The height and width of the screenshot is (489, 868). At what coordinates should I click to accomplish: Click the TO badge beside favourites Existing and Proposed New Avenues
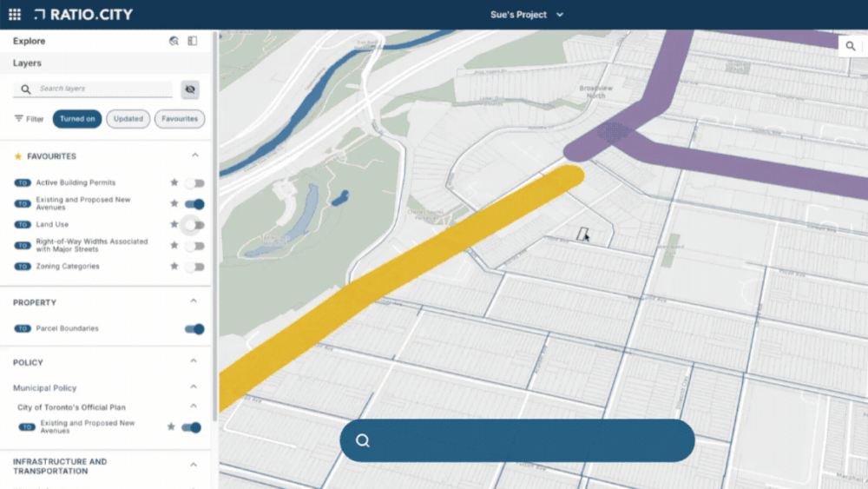coord(23,204)
